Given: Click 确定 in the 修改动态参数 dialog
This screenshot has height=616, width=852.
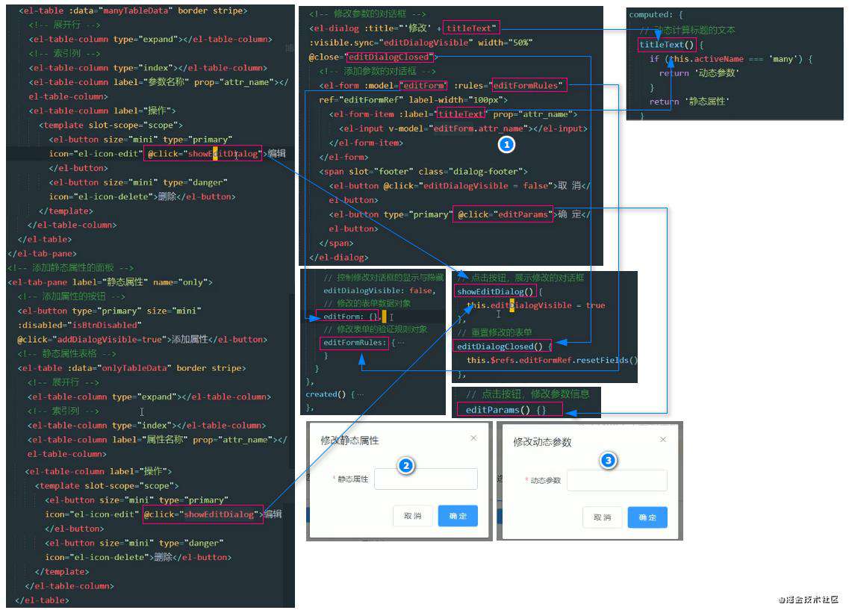Looking at the screenshot, I should [647, 517].
